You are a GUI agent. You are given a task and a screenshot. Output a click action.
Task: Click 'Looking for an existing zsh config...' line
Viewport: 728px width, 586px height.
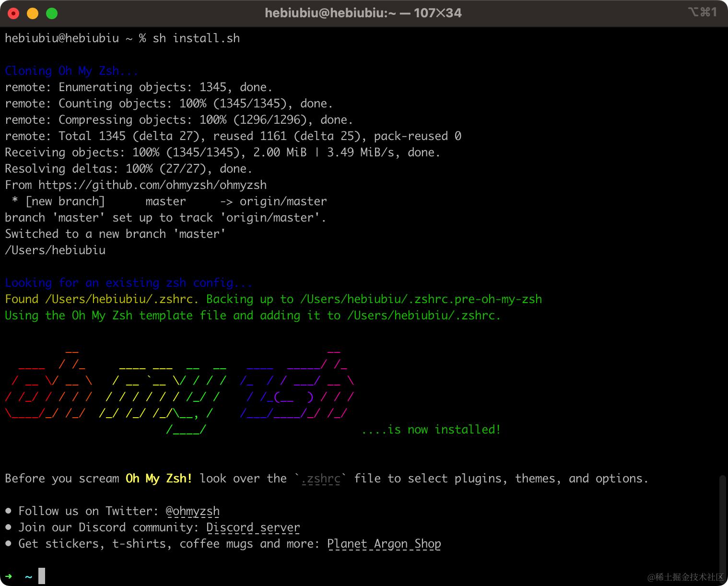[129, 283]
